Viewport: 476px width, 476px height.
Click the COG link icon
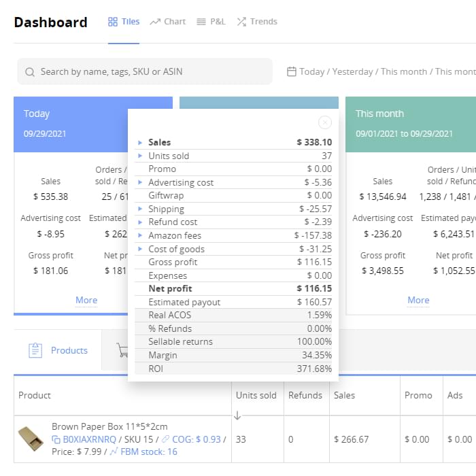(165, 439)
